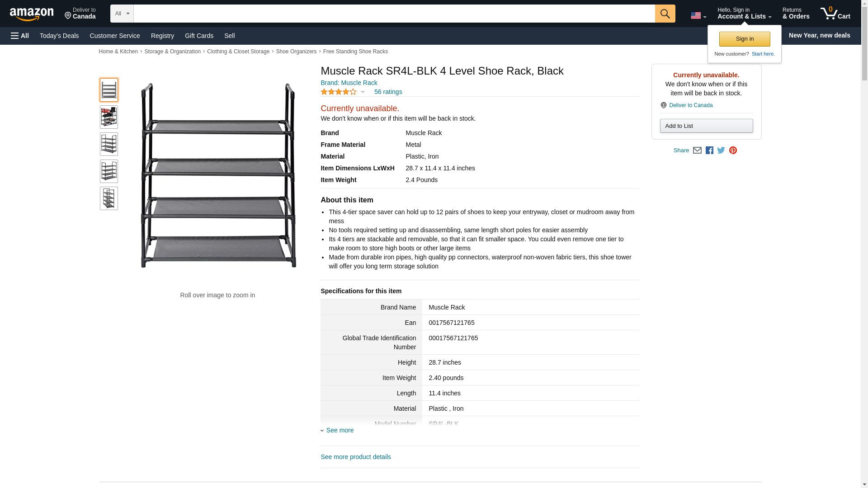Image resolution: width=868 pixels, height=488 pixels.
Task: Select second product thumbnail with shoes
Action: [x=109, y=117]
